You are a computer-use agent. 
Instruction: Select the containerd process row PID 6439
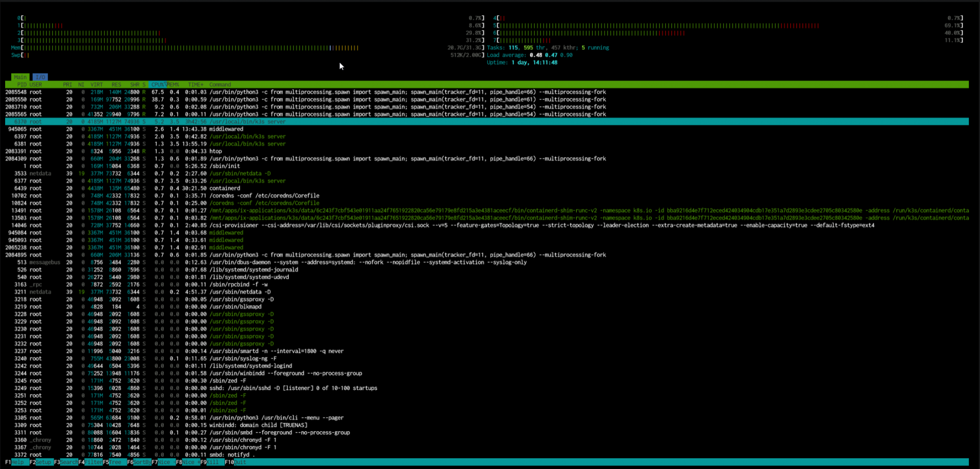(x=487, y=188)
